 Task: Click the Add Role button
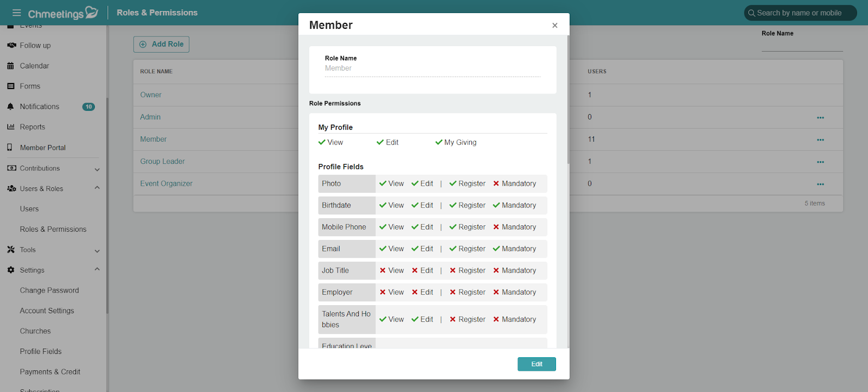pos(161,45)
